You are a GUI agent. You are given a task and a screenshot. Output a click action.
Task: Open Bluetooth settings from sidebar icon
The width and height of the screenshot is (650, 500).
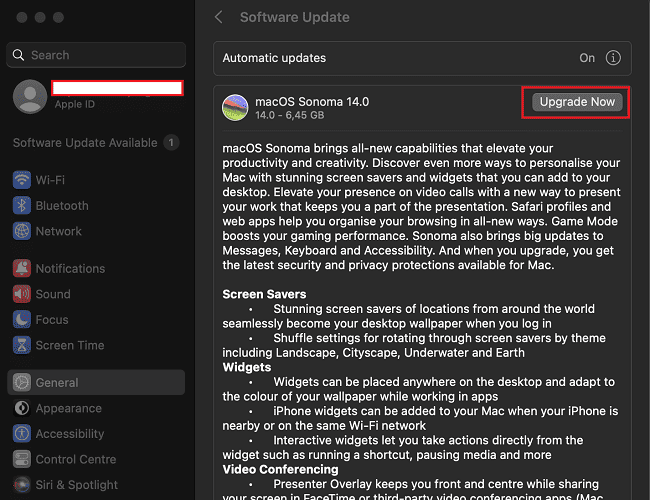(x=22, y=206)
